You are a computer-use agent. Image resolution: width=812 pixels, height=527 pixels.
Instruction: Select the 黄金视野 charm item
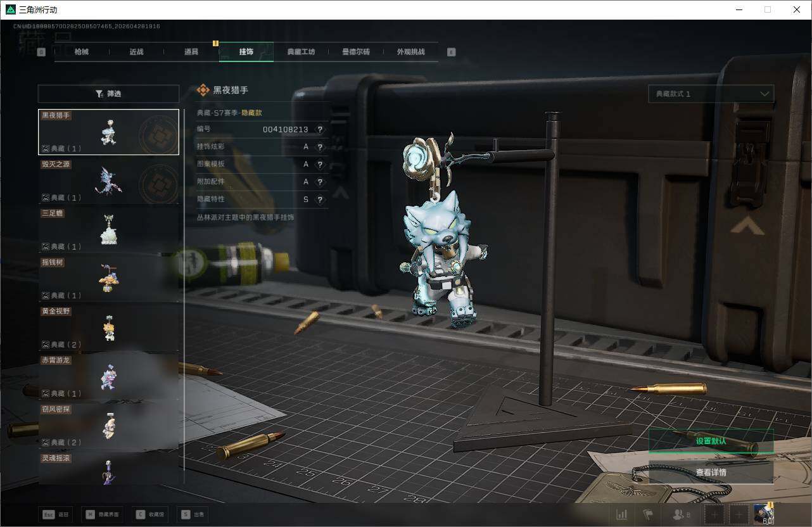point(108,327)
